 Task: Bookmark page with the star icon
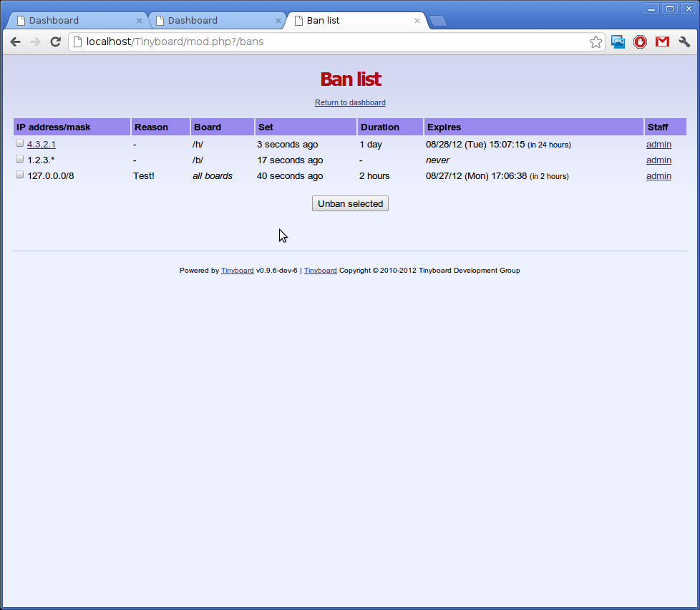(596, 42)
